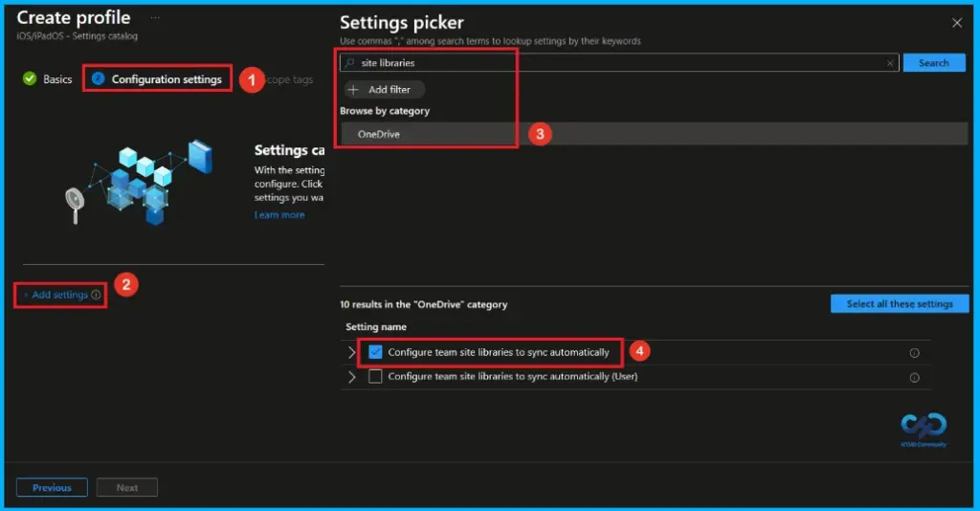Click the Add settings link
The image size is (980, 511).
(x=59, y=295)
